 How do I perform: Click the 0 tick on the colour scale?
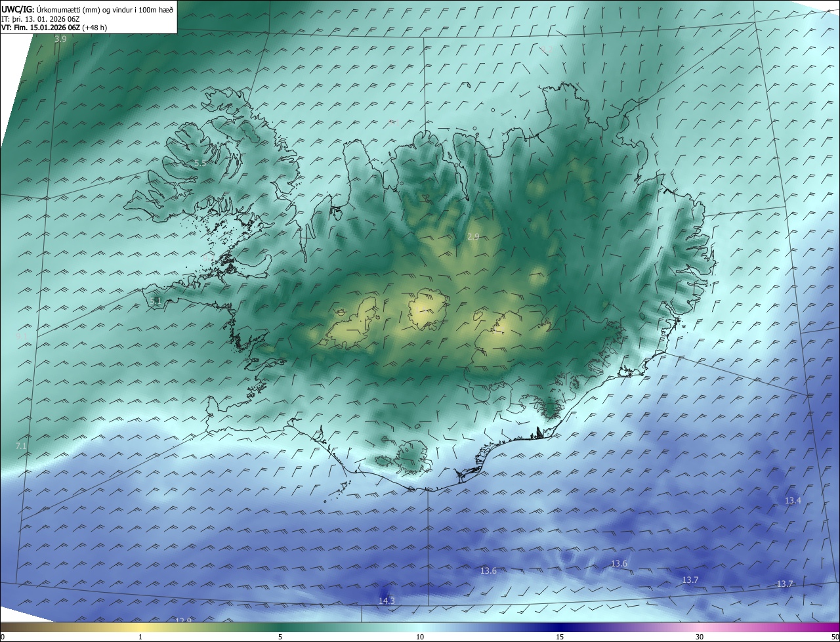(3, 637)
